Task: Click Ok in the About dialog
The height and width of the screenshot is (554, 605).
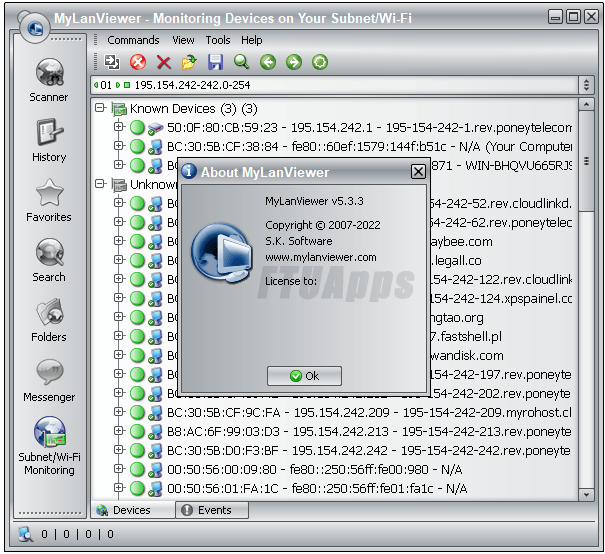Action: [x=304, y=376]
